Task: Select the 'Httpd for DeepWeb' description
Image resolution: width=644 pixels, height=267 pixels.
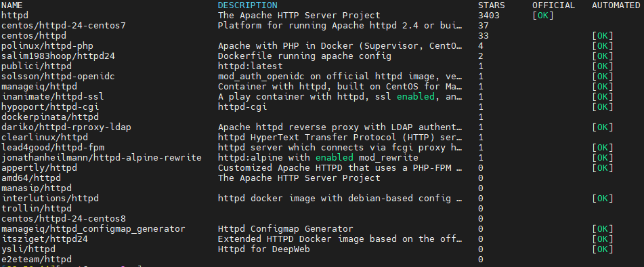Action: tap(263, 249)
